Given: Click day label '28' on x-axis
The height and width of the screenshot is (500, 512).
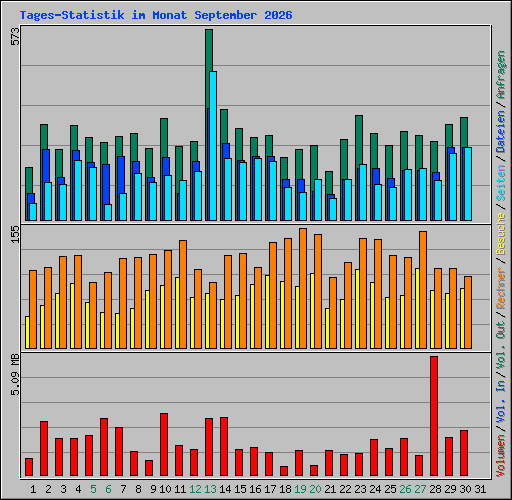Looking at the screenshot, I should 435,489.
